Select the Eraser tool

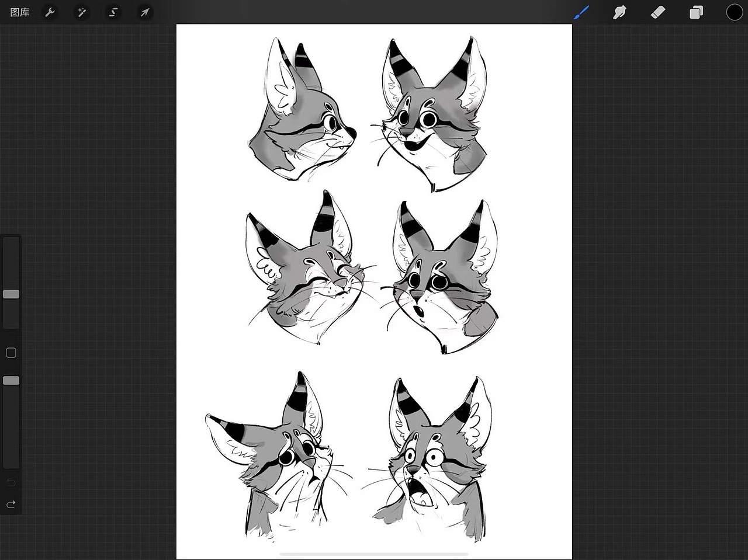click(x=658, y=12)
